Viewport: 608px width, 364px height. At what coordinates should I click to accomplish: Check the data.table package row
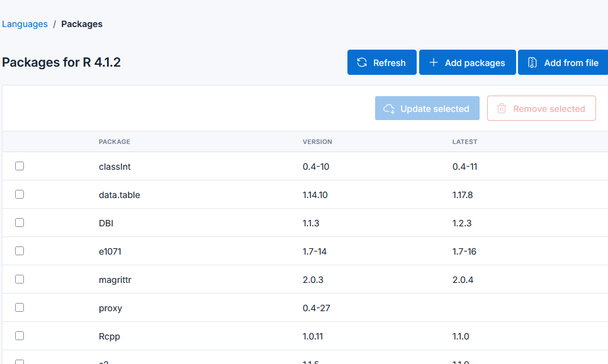19,194
